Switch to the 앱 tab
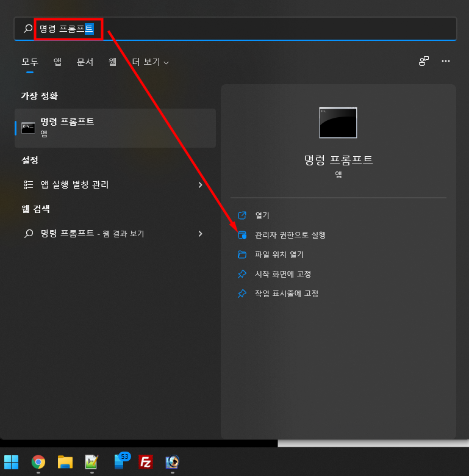This screenshot has height=476, width=469. click(57, 62)
